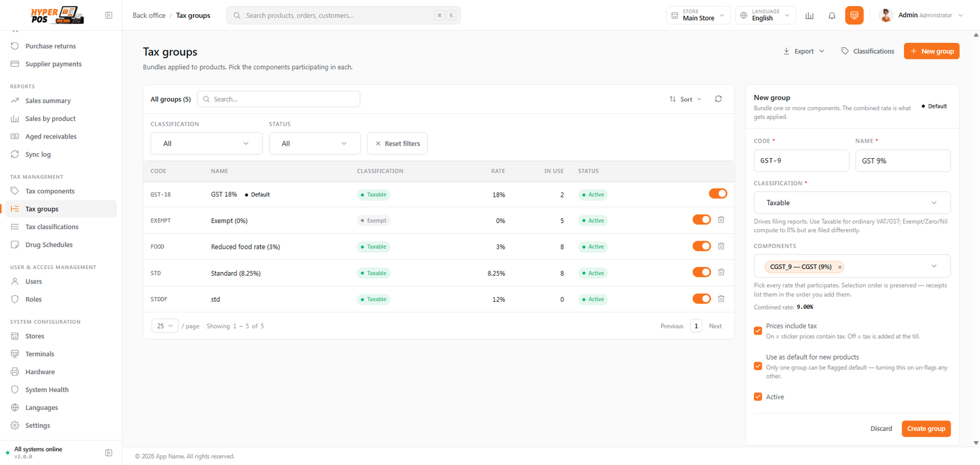980x465 pixels.
Task: Click the Hyper POS logo
Action: tap(57, 15)
